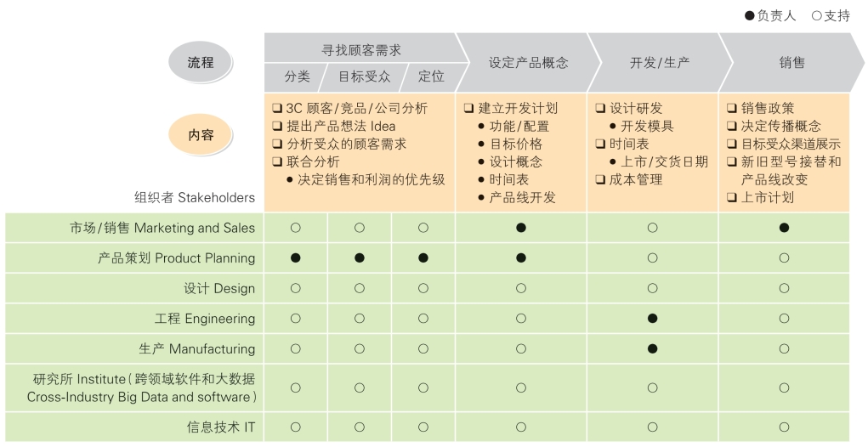This screenshot has height=447, width=868.
Task: Select the 开发/生产 process arrow
Action: pyautogui.click(x=660, y=63)
